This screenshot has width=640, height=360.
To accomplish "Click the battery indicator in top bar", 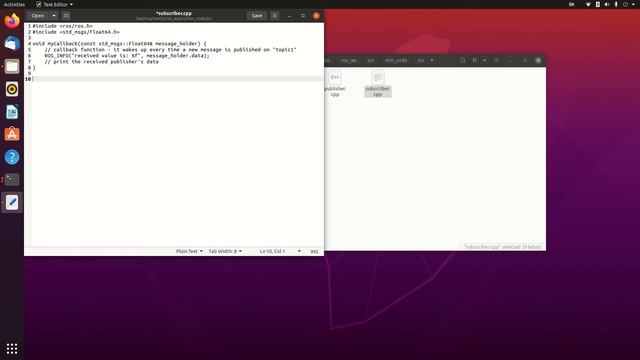I will tap(598, 4).
